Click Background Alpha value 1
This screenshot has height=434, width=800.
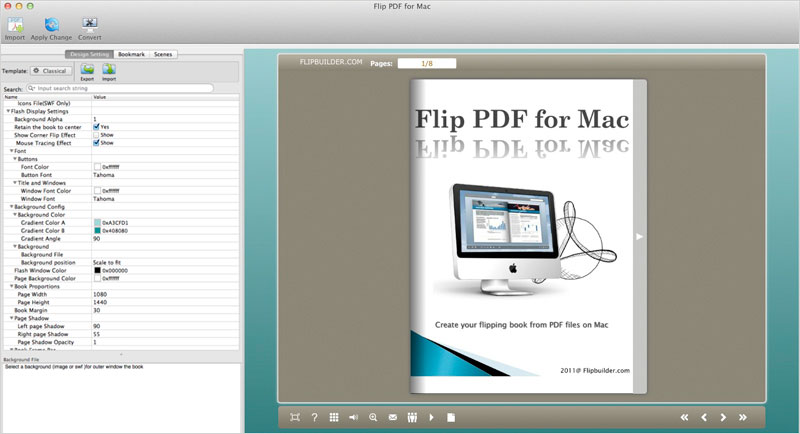pyautogui.click(x=94, y=119)
